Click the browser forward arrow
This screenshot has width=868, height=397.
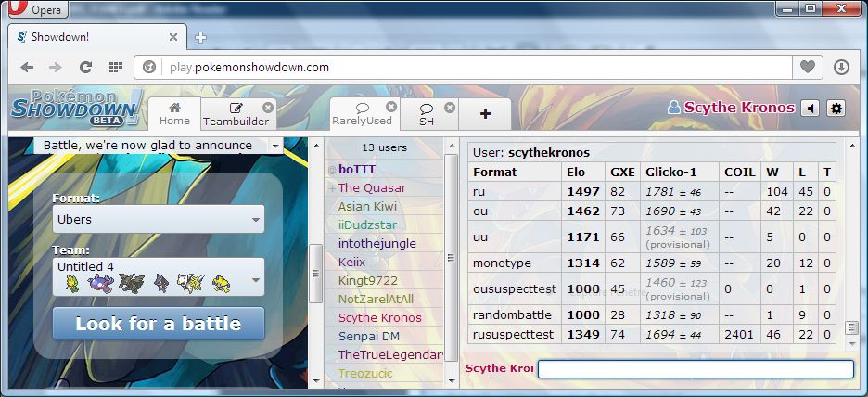click(x=56, y=68)
